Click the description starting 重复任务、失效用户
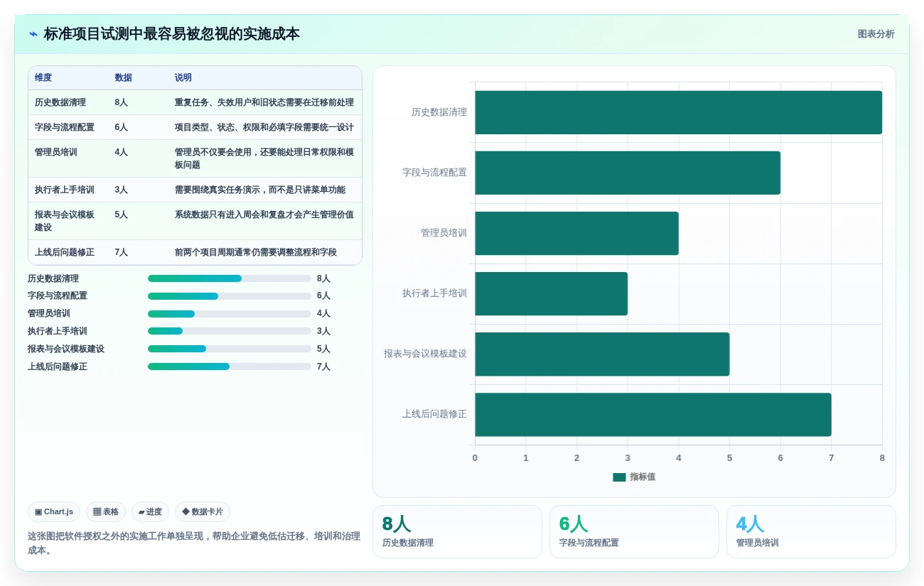 coord(264,102)
